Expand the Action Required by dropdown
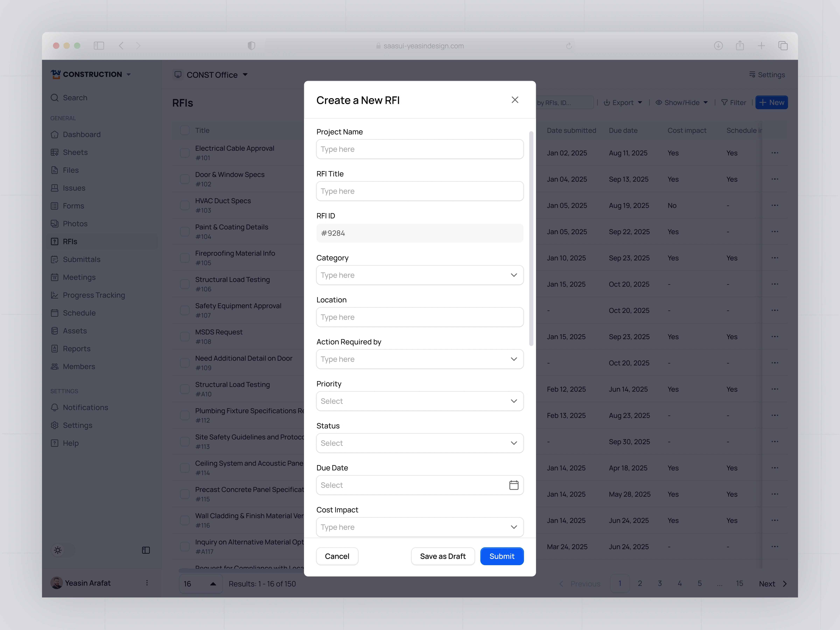840x630 pixels. tap(420, 359)
